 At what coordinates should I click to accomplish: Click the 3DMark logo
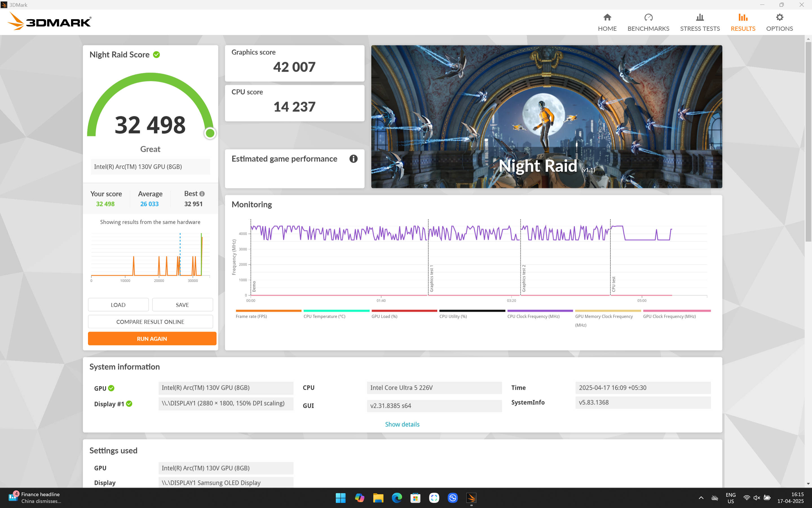pyautogui.click(x=49, y=21)
